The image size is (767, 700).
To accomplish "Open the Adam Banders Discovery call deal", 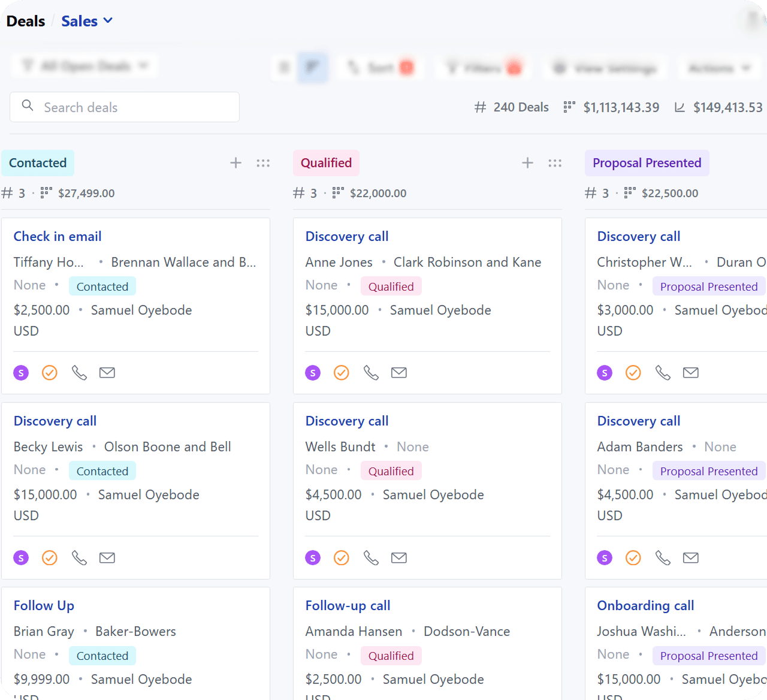I will (x=639, y=421).
